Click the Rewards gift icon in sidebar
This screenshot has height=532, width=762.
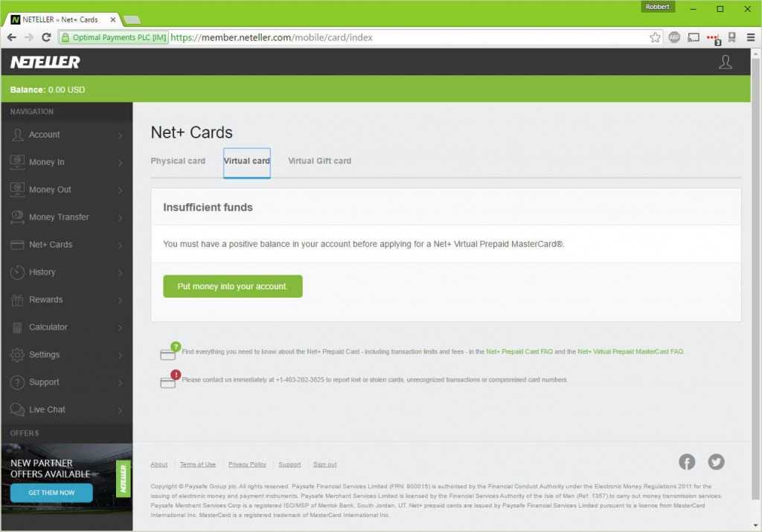(x=16, y=300)
